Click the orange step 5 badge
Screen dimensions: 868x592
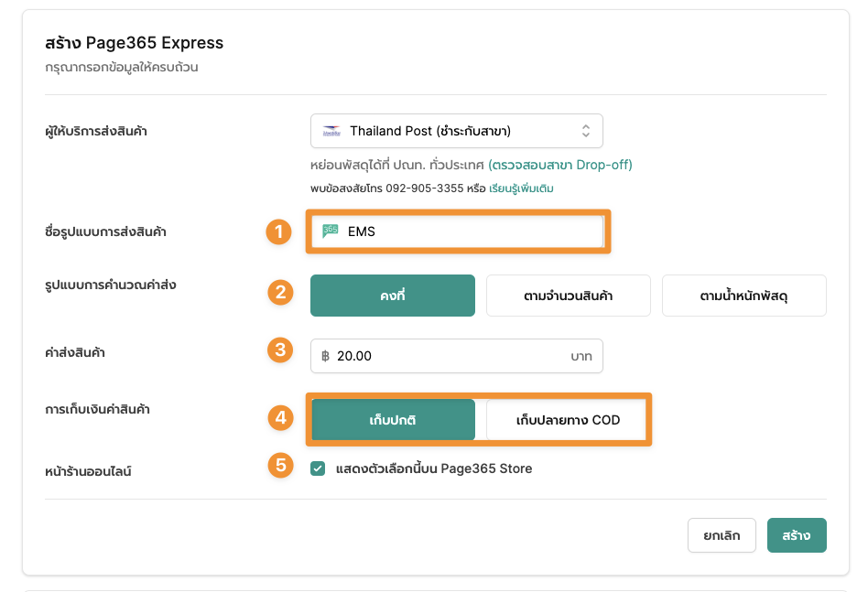click(x=281, y=466)
